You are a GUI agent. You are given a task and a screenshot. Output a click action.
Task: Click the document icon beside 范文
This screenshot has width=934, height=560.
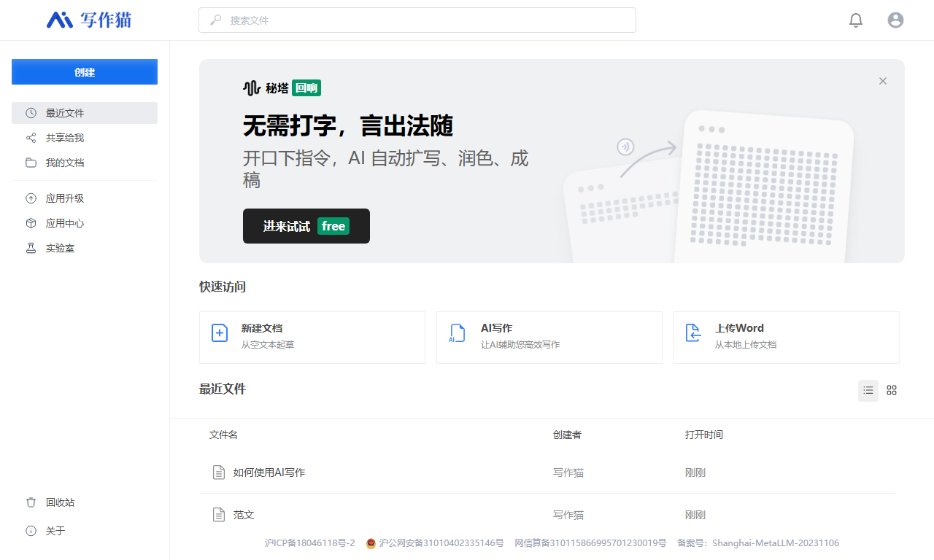(218, 515)
